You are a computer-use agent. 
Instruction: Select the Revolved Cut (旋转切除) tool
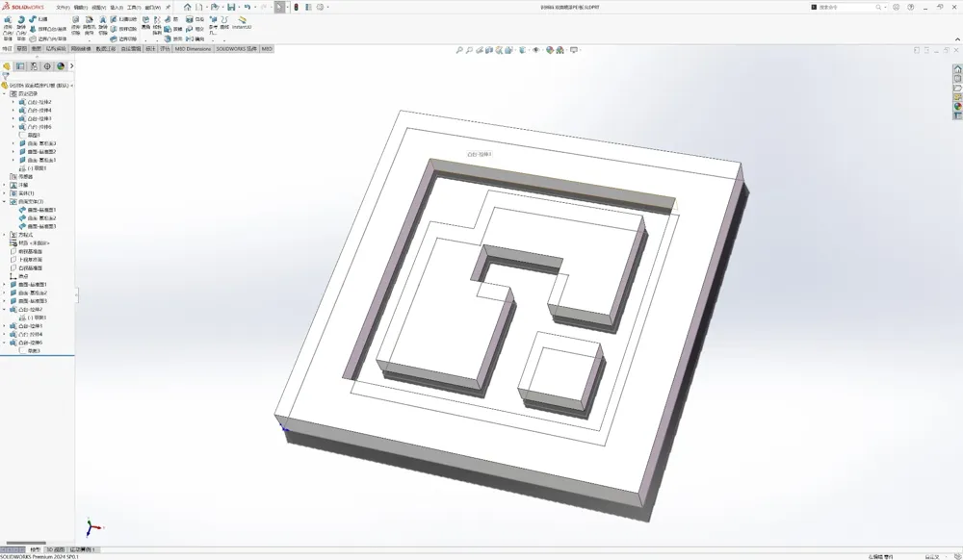tap(103, 26)
